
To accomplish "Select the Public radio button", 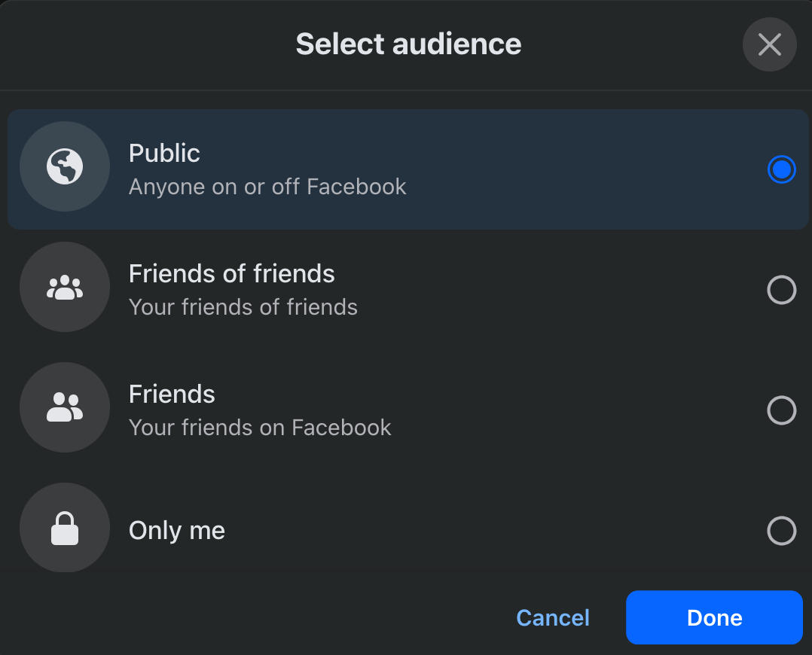I will (781, 169).
